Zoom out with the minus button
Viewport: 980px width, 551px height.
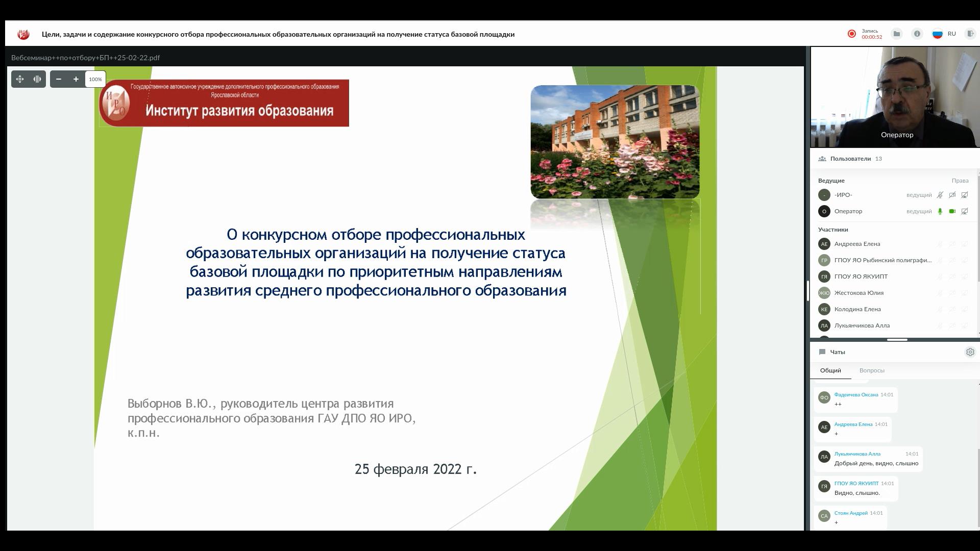tap(59, 79)
